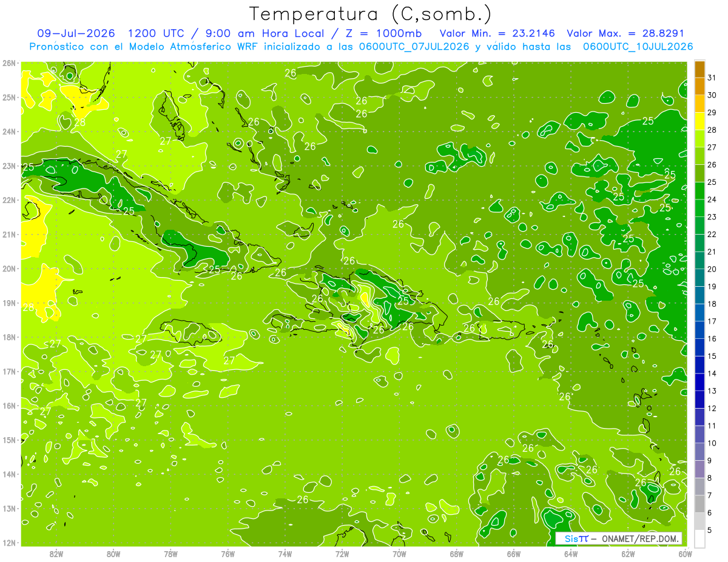This screenshot has height=562, width=728.
Task: Click 'Valor Min. = 23.2146' value
Action: pyautogui.click(x=497, y=33)
